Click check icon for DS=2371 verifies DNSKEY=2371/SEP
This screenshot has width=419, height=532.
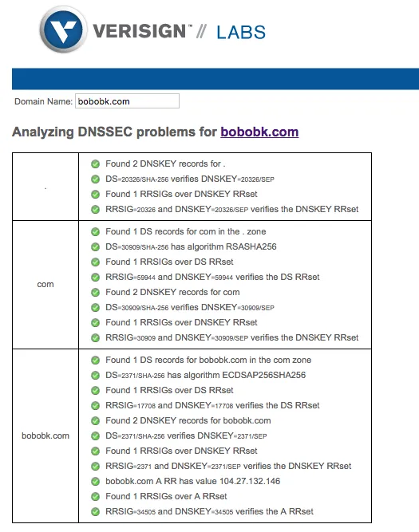[x=96, y=435]
